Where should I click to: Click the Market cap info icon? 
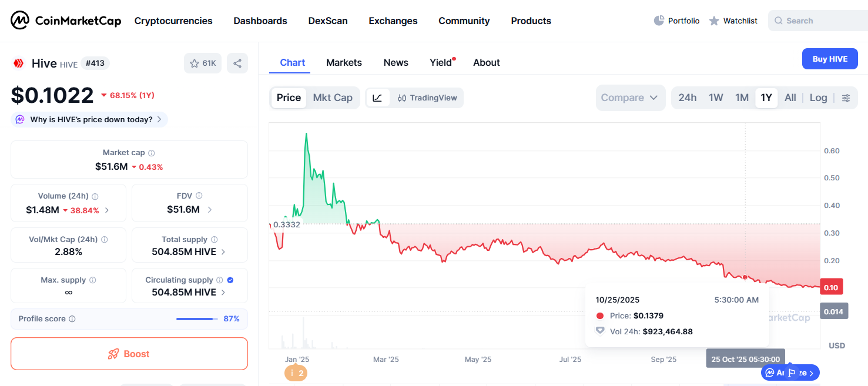(x=151, y=153)
